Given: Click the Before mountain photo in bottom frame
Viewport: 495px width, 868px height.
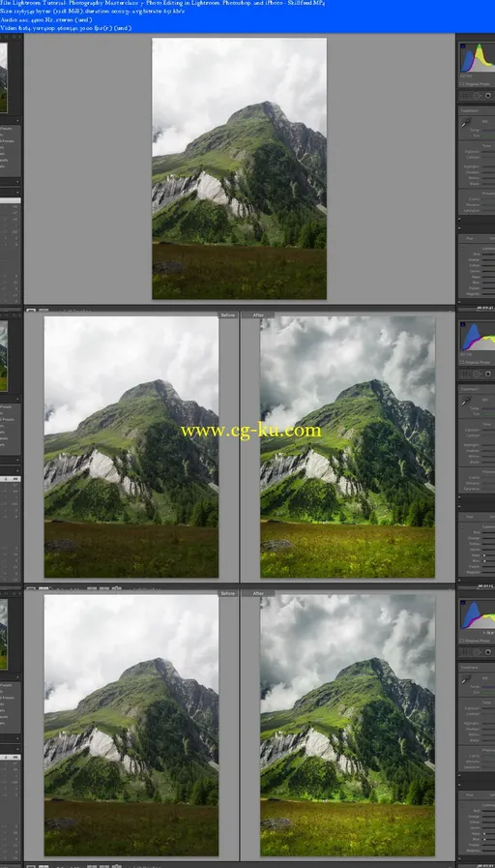Looking at the screenshot, I should click(x=131, y=725).
